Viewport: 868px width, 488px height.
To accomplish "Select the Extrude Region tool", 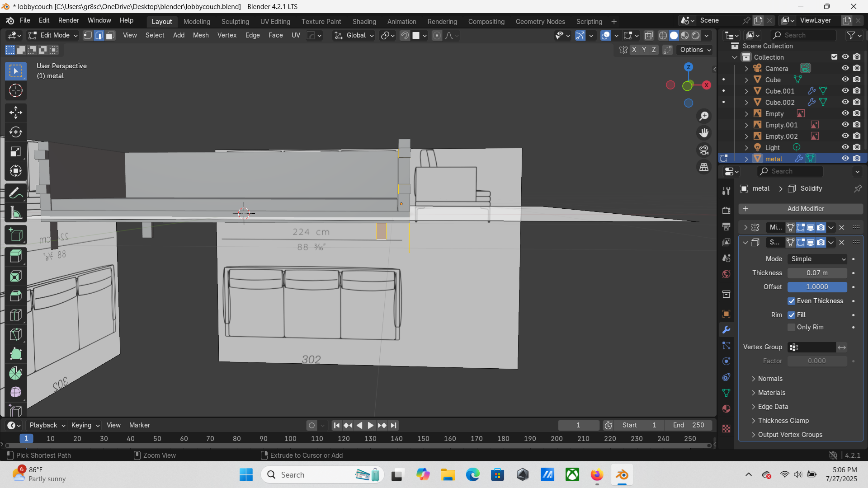I will point(16,256).
